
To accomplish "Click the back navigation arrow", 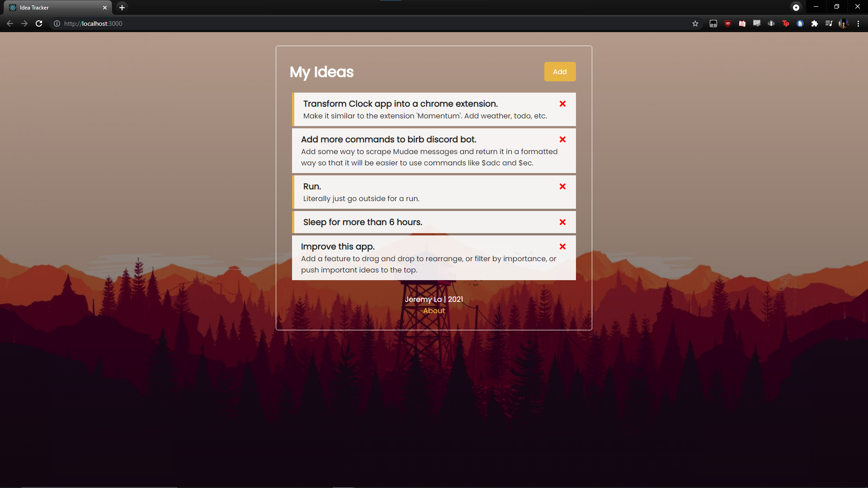I will pyautogui.click(x=9, y=23).
